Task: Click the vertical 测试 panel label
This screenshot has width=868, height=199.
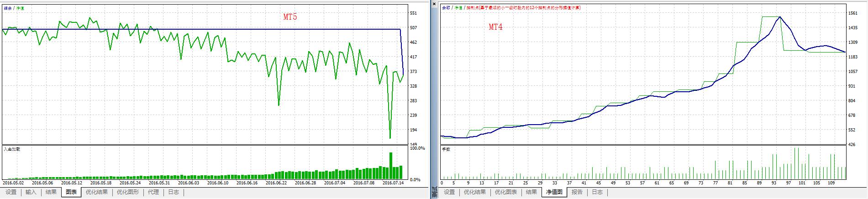Action: point(434,192)
